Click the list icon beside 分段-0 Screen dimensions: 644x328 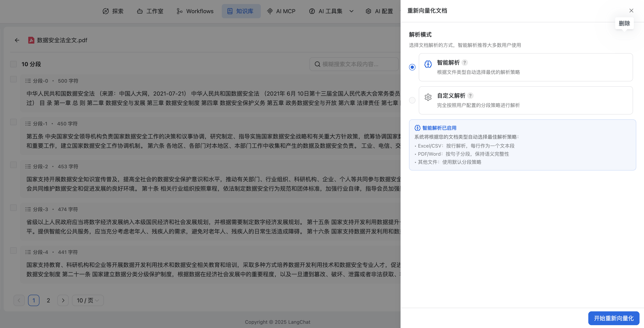click(x=28, y=81)
